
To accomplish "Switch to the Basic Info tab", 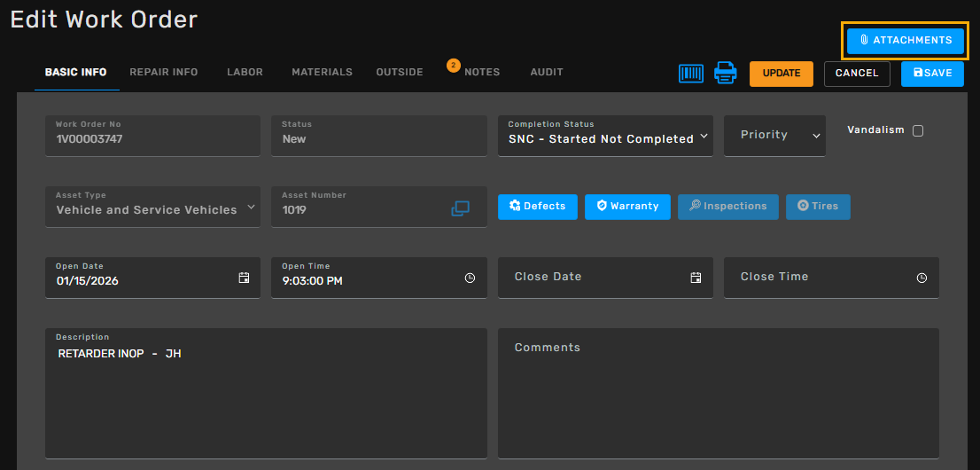I will click(x=75, y=73).
